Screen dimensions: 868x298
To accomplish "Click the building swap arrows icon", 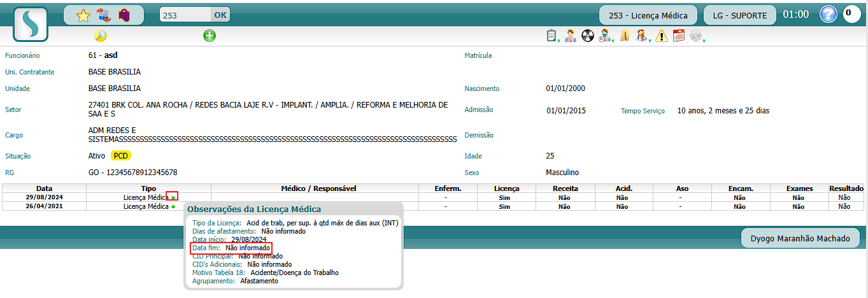I will tap(104, 15).
